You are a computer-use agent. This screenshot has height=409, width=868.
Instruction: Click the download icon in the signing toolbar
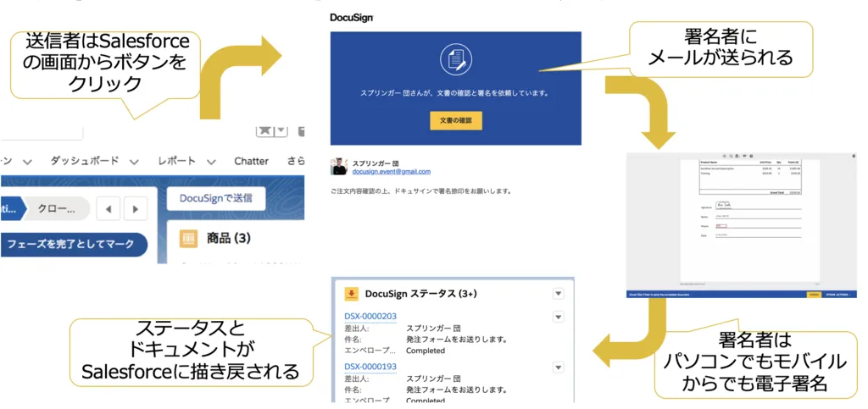pos(737,157)
